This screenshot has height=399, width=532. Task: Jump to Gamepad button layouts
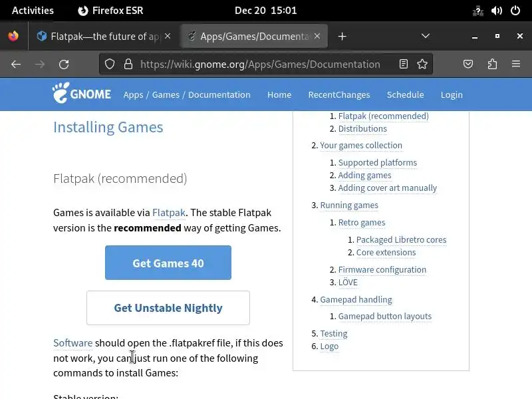click(x=385, y=317)
